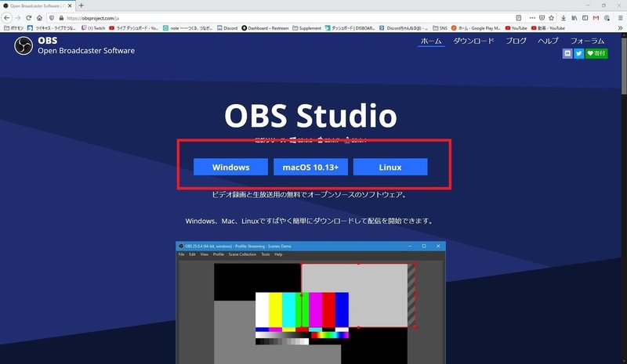Click the obsproject.com address bar

point(280,18)
